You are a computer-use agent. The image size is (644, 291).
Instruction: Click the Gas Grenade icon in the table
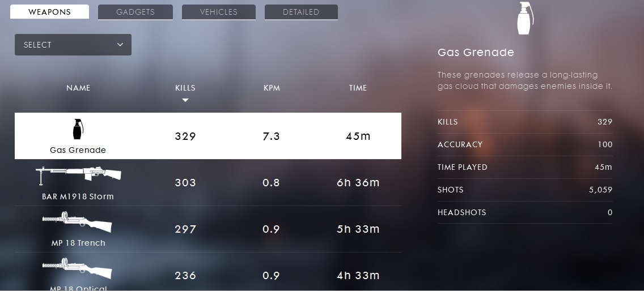78,129
